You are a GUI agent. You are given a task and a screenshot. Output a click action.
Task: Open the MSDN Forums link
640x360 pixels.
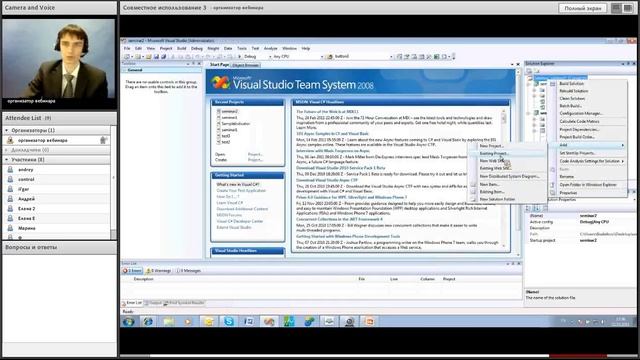(229, 215)
